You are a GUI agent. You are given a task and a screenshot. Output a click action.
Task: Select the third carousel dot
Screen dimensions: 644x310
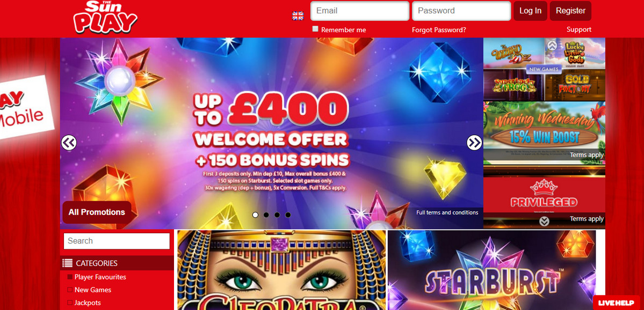coord(277,215)
